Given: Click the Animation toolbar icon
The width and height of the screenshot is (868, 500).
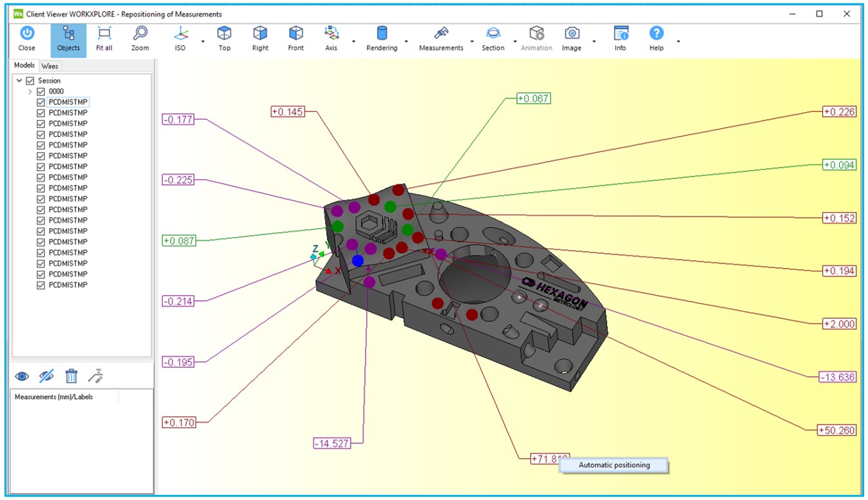Looking at the screenshot, I should point(537,33).
